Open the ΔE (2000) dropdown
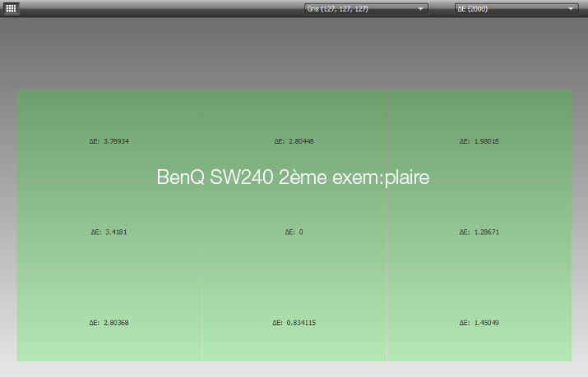The width and height of the screenshot is (588, 377). [x=516, y=9]
